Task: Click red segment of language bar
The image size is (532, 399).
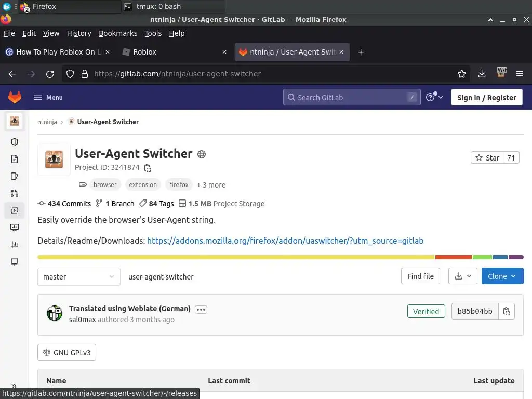Action: pos(453,257)
